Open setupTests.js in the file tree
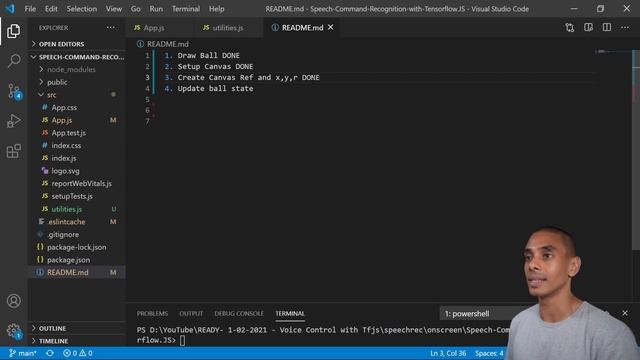This screenshot has width=640, height=360. 72,196
